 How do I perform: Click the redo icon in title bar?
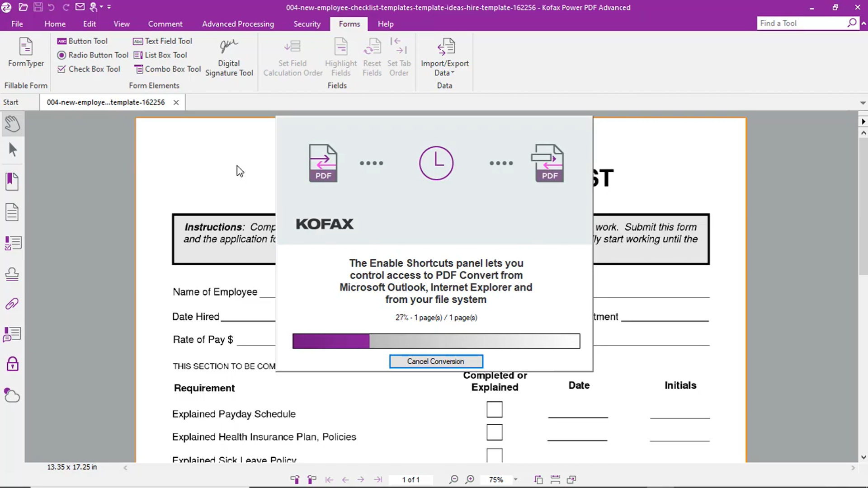point(66,7)
